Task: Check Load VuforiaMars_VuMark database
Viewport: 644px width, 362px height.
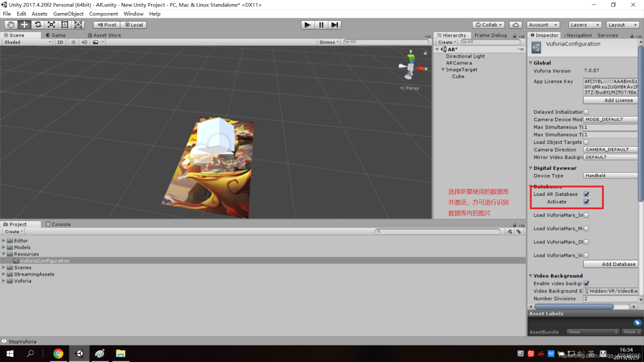Action: click(x=586, y=255)
